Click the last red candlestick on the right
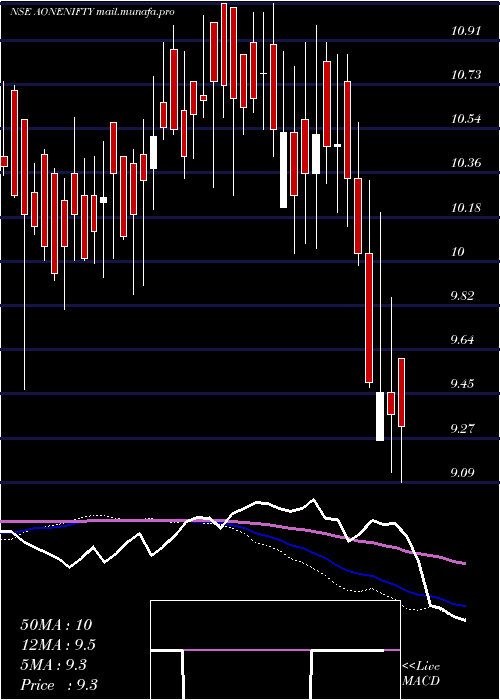This screenshot has width=500, height=700. click(401, 392)
